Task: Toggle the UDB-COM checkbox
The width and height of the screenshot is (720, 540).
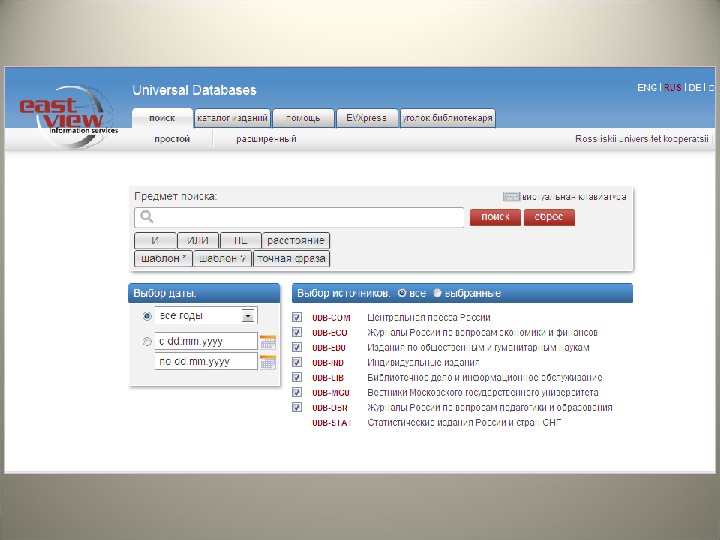Action: 297,317
